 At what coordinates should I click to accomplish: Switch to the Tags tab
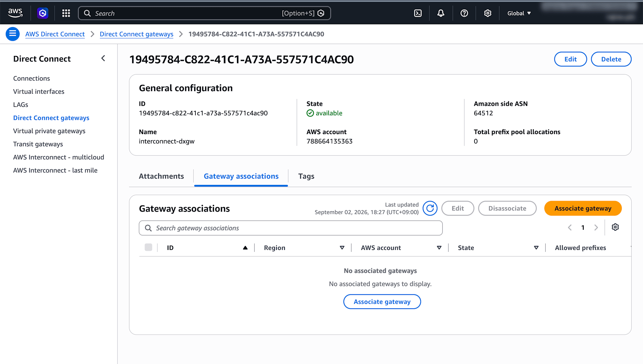pos(306,176)
